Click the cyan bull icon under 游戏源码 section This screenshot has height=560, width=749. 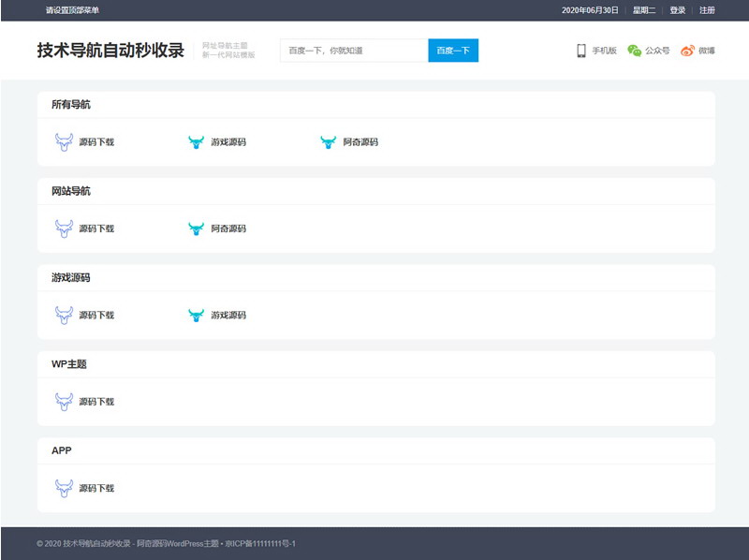195,315
